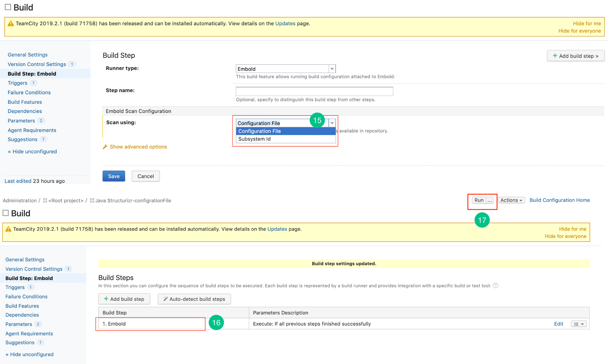Open Parameters in upper sidebar

21,121
